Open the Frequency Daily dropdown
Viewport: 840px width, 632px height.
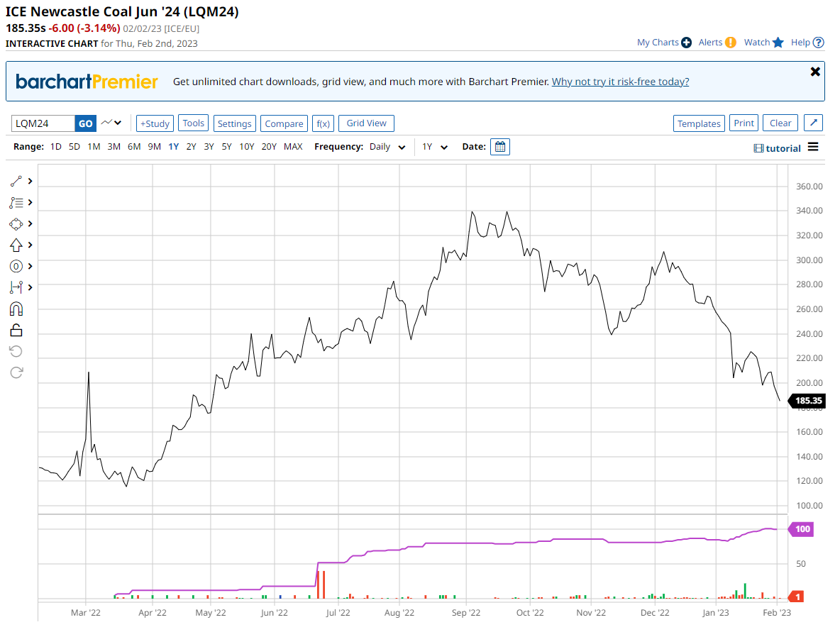click(x=388, y=147)
